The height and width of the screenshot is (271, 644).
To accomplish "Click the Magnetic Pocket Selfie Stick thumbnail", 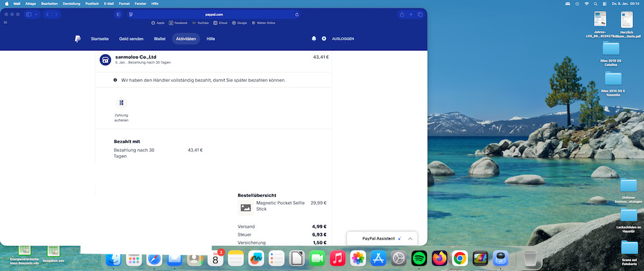I will point(245,207).
